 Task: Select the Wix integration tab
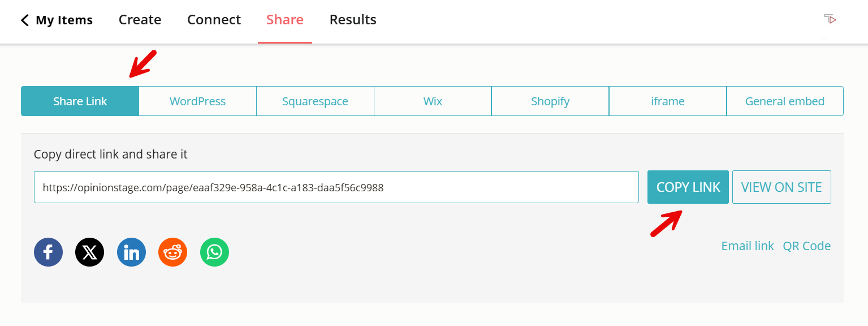[433, 101]
